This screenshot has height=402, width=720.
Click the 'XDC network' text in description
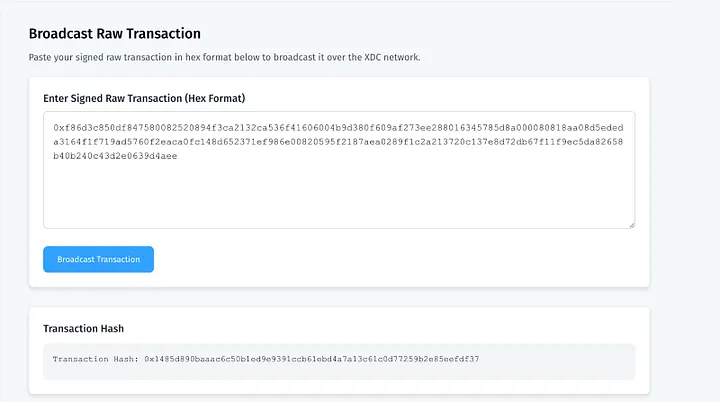point(392,57)
